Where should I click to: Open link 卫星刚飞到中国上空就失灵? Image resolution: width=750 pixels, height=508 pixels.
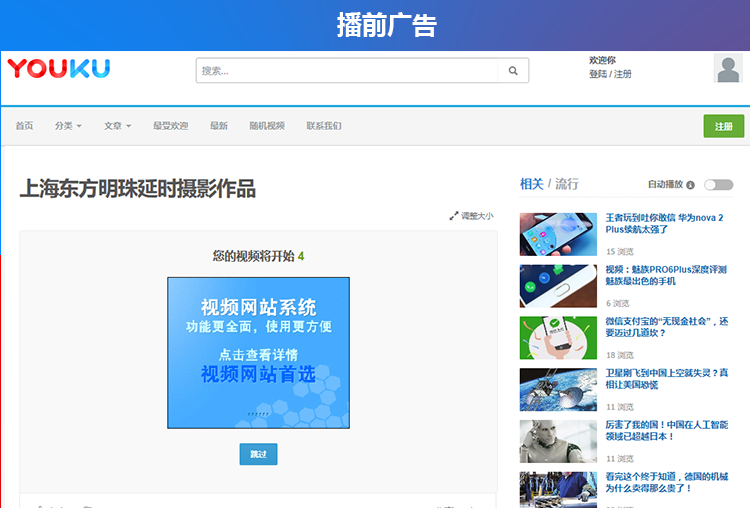click(x=667, y=379)
